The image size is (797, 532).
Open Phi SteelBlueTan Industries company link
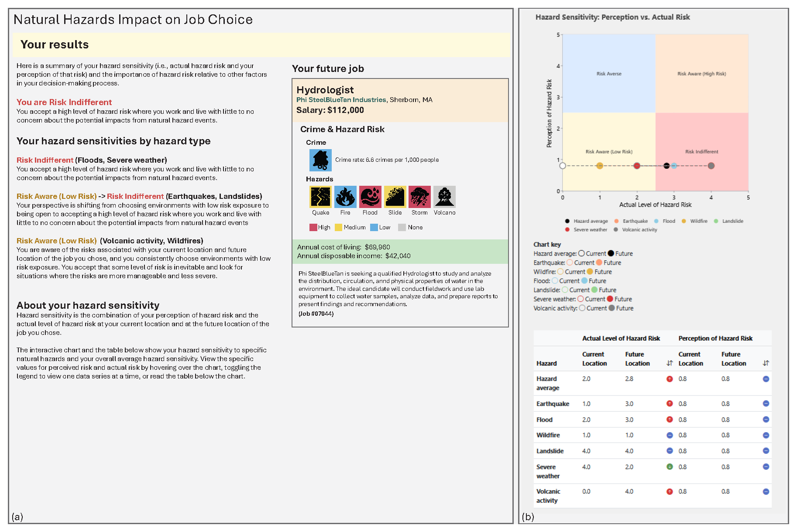[341, 100]
